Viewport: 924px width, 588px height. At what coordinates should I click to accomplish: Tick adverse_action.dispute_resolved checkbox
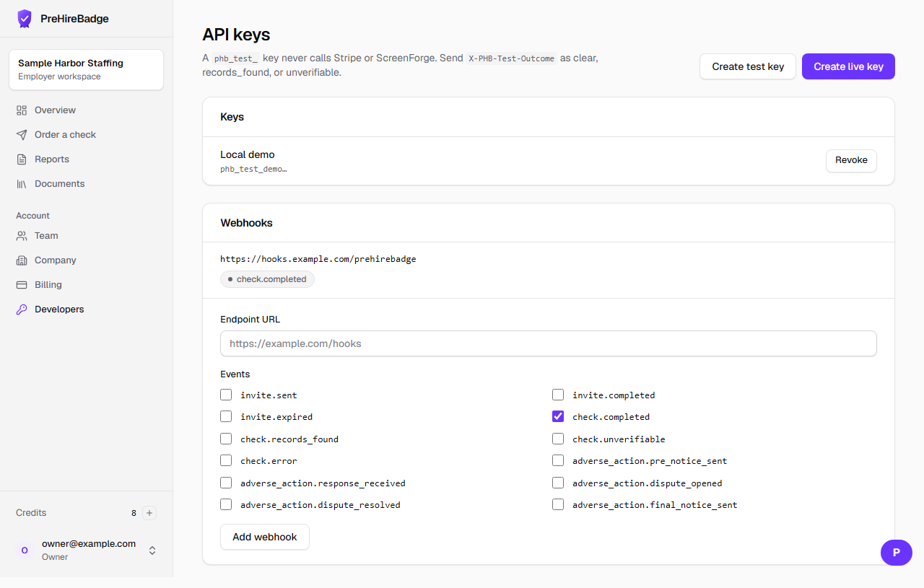click(x=226, y=504)
